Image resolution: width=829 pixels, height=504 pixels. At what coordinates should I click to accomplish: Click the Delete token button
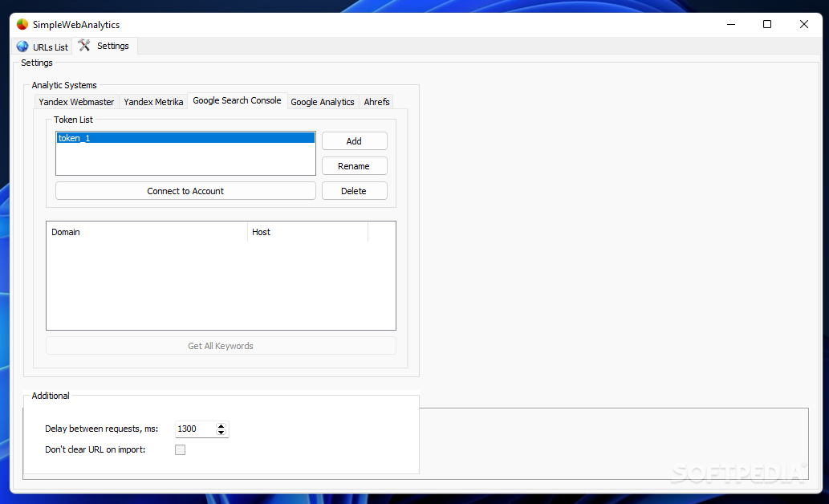[x=354, y=191]
